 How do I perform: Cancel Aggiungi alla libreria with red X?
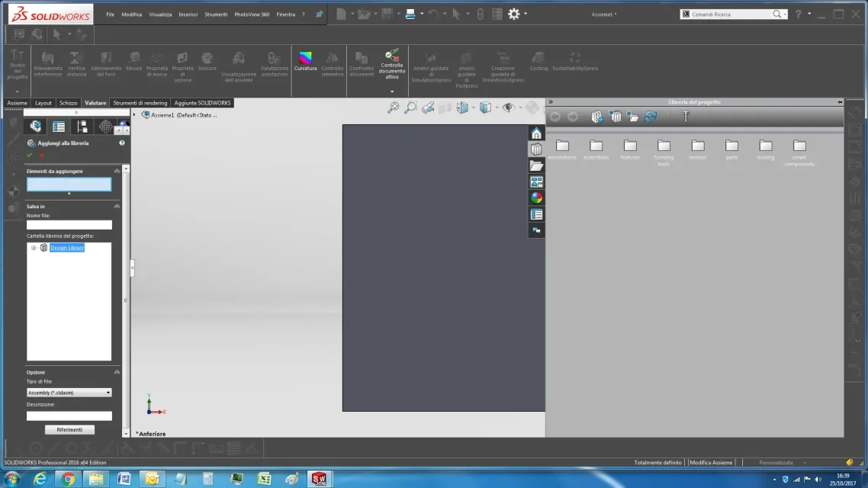(x=41, y=156)
